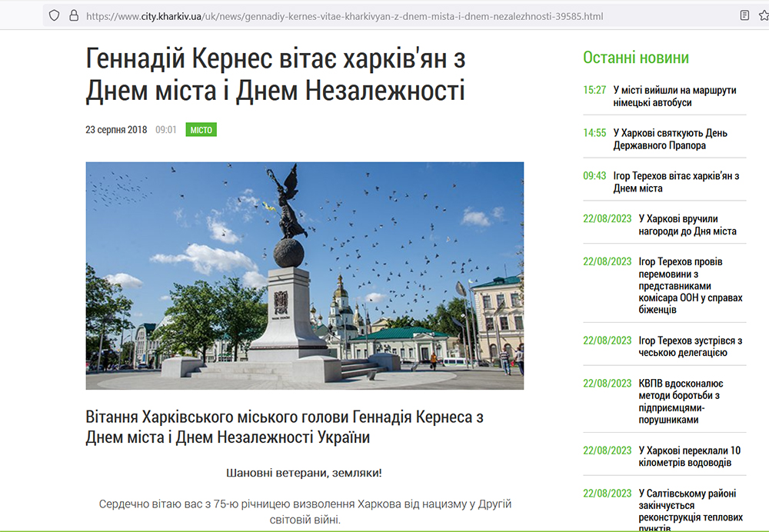Click the tracking protection shield icon
This screenshot has width=769, height=532.
(x=54, y=15)
